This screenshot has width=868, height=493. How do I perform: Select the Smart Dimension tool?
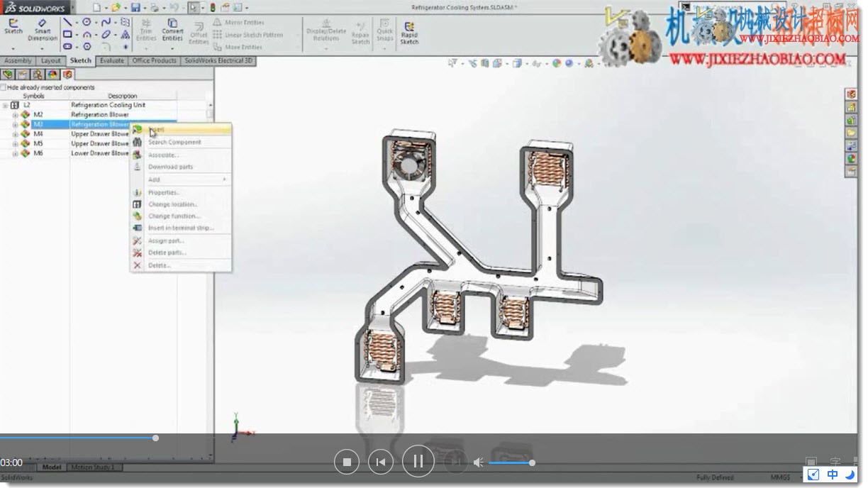click(43, 30)
